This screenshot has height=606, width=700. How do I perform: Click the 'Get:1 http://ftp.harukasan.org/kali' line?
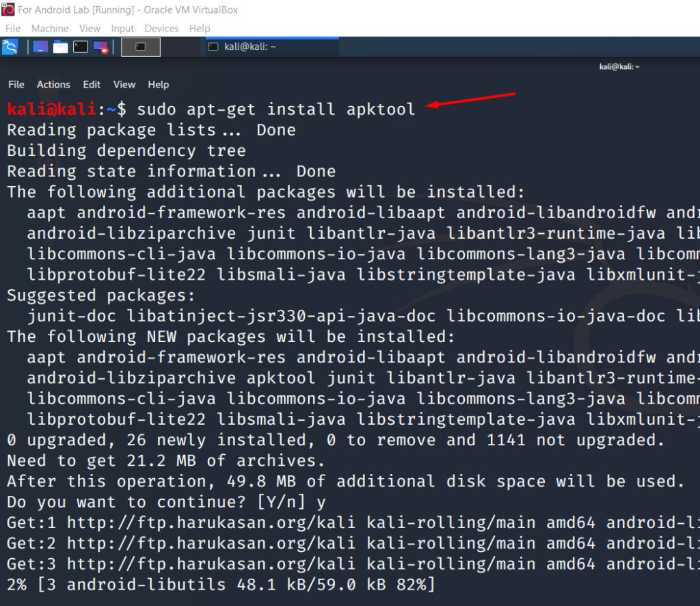coord(353,523)
